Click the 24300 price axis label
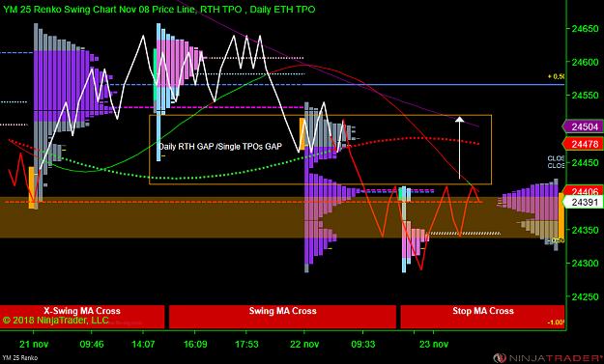The image size is (604, 364). (x=585, y=264)
